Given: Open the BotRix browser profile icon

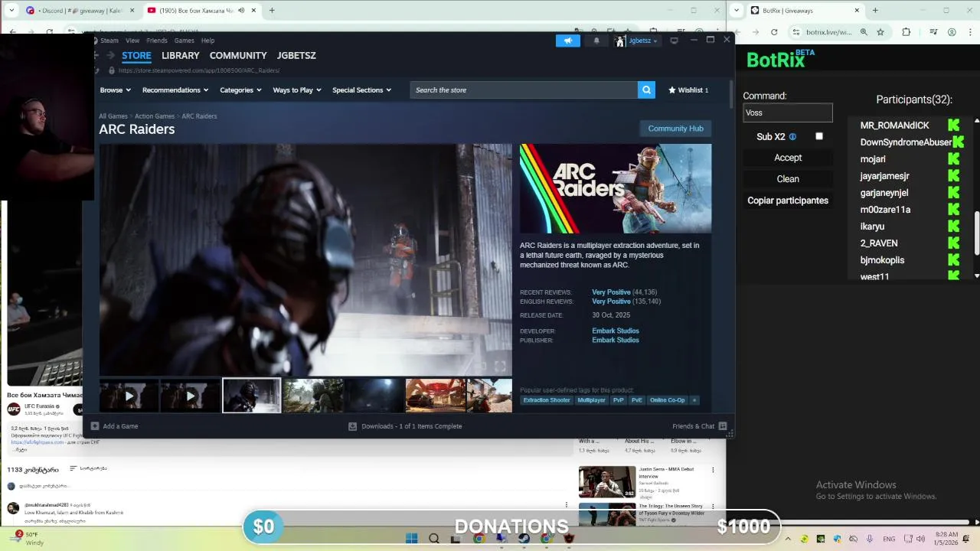Looking at the screenshot, I should click(x=952, y=32).
